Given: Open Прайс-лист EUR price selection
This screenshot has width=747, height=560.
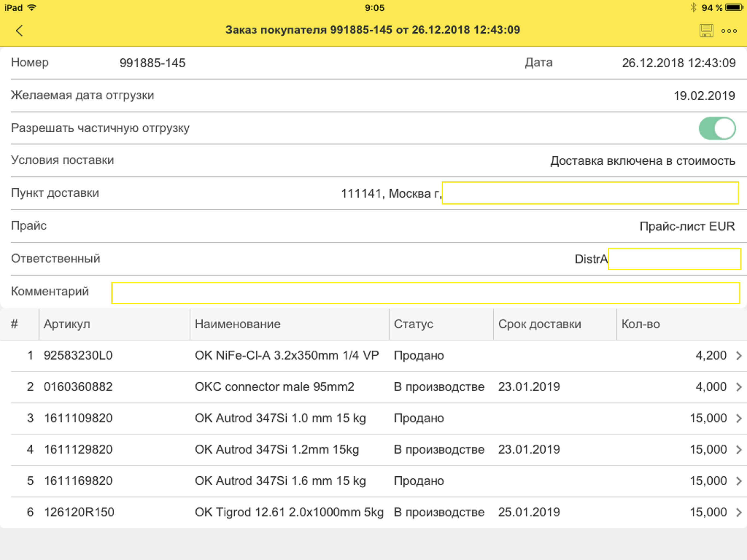Looking at the screenshot, I should point(687,226).
